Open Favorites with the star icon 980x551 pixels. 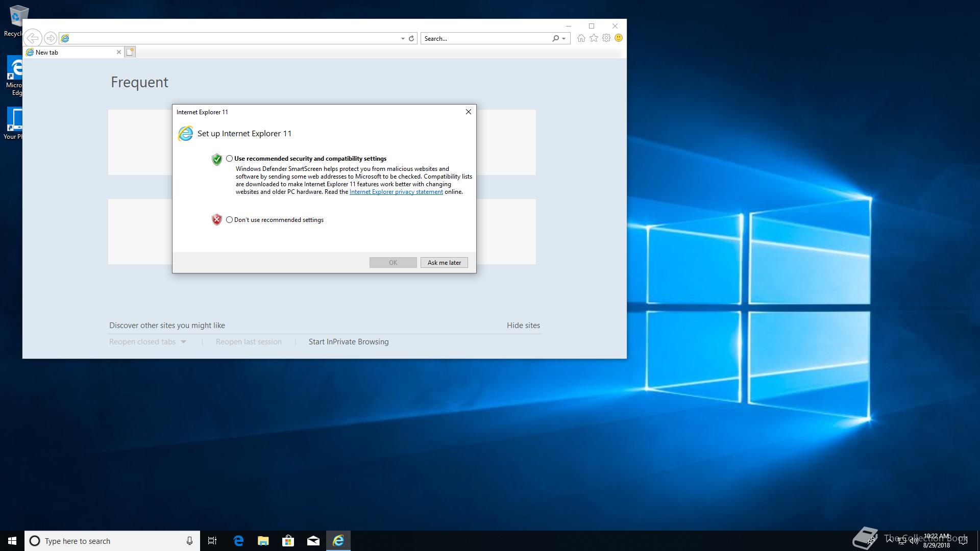[x=594, y=38]
